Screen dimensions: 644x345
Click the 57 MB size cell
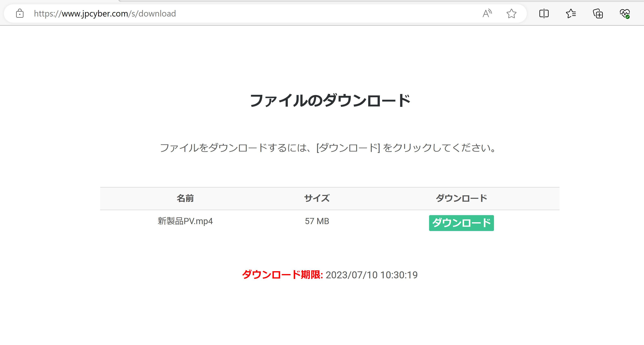tap(317, 221)
